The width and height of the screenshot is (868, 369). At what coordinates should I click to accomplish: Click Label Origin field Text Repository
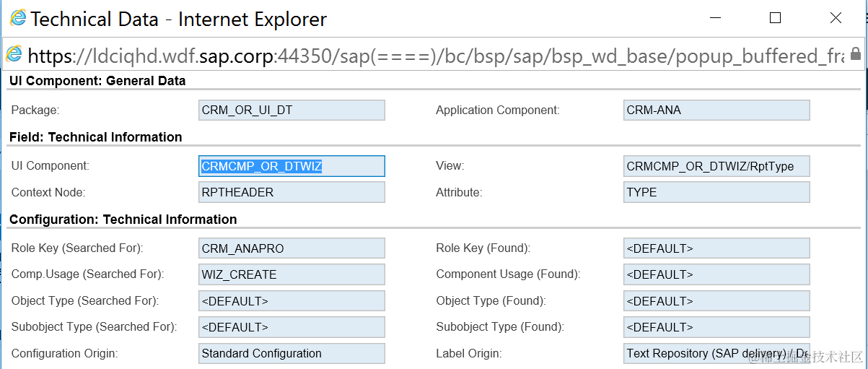pyautogui.click(x=716, y=353)
